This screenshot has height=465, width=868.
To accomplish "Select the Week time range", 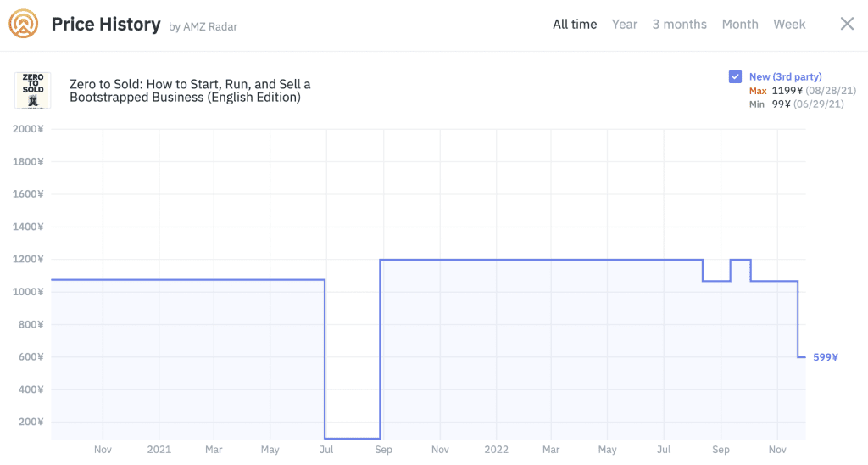I will click(x=789, y=25).
